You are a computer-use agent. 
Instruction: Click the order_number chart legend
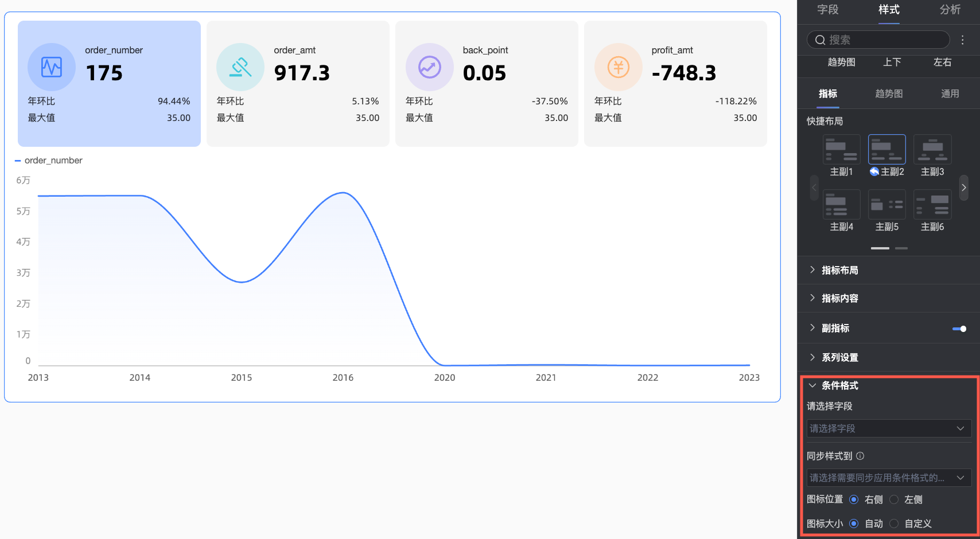49,161
